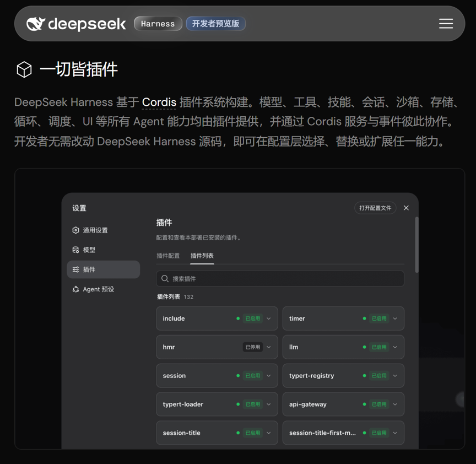The image size is (476, 464).
Task: Expand the session-title plugin chevron
Action: pyautogui.click(x=269, y=433)
